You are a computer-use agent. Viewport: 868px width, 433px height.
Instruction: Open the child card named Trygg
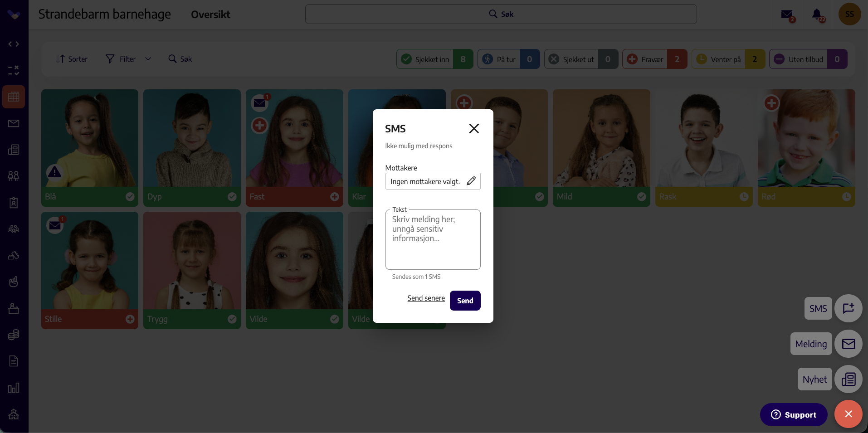[192, 270]
